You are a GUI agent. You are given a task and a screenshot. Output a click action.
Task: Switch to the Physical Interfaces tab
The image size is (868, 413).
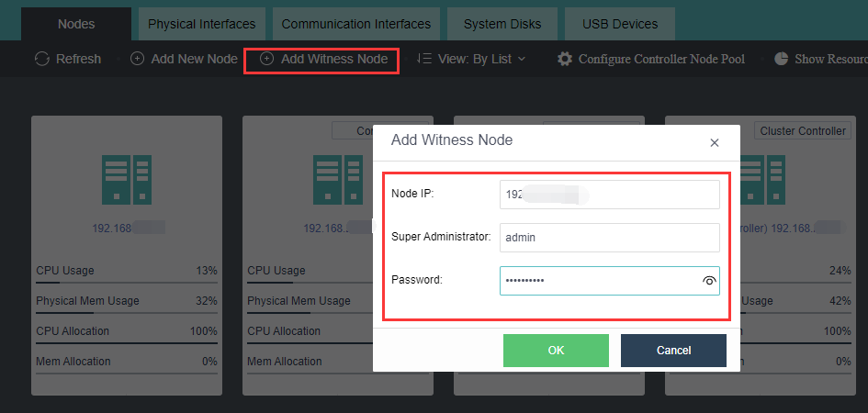point(201,24)
